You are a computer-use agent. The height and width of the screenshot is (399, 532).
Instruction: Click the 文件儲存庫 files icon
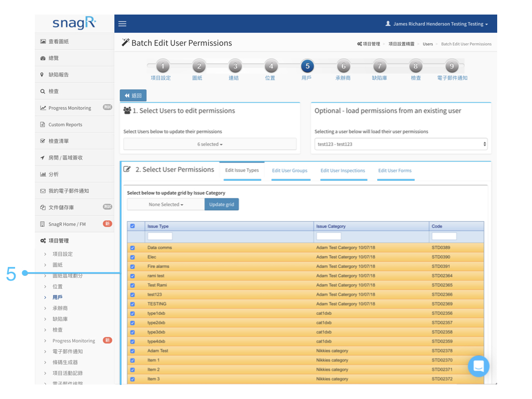43,207
